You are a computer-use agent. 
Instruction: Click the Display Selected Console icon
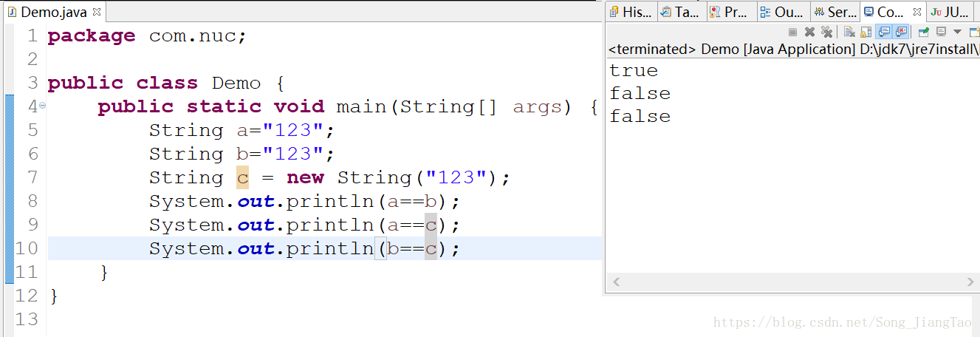pos(941,32)
